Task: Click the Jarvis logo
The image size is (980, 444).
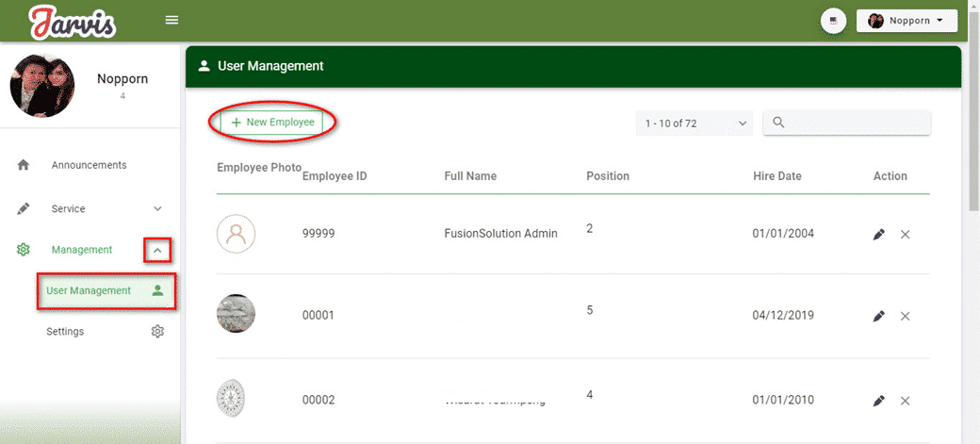Action: tap(72, 21)
